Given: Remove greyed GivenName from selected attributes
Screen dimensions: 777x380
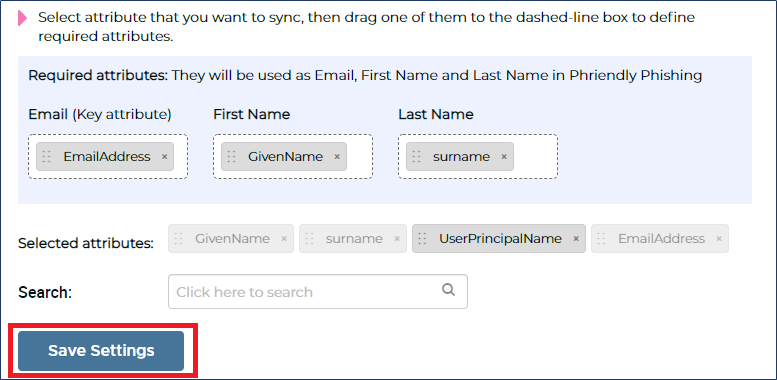Looking at the screenshot, I should point(284,238).
